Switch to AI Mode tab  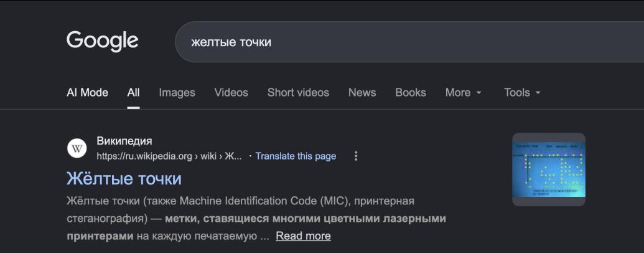87,93
